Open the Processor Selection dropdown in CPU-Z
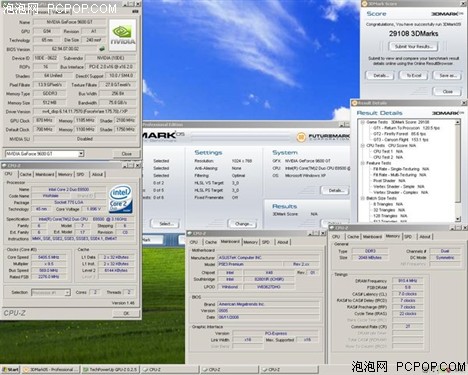 click(67, 293)
